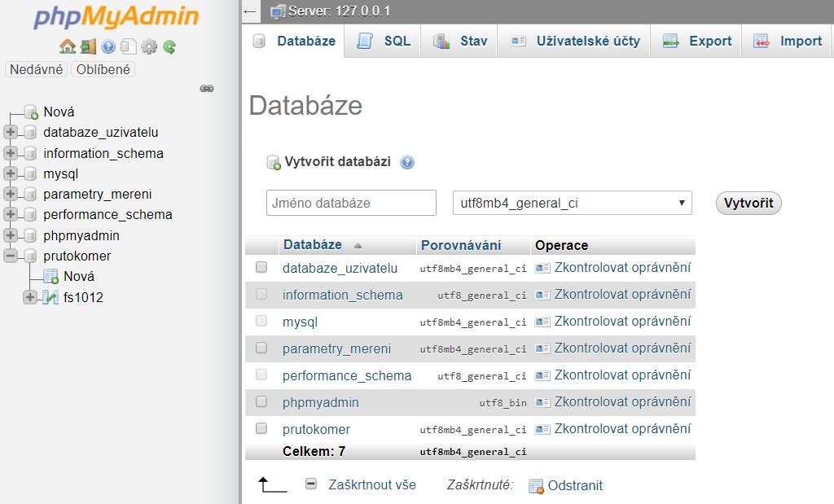
Task: Open the Uživatelské účty tab
Action: pyautogui.click(x=574, y=41)
